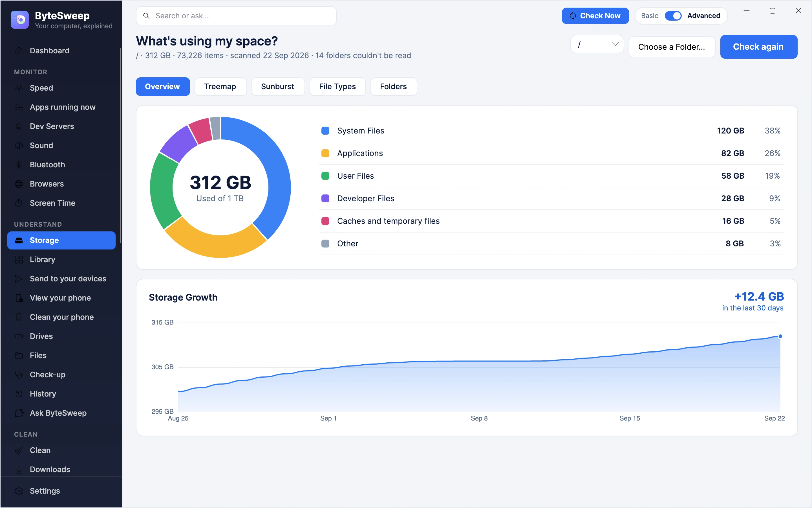Click the Downloads arrow icon
Image resolution: width=812 pixels, height=508 pixels.
(19, 469)
